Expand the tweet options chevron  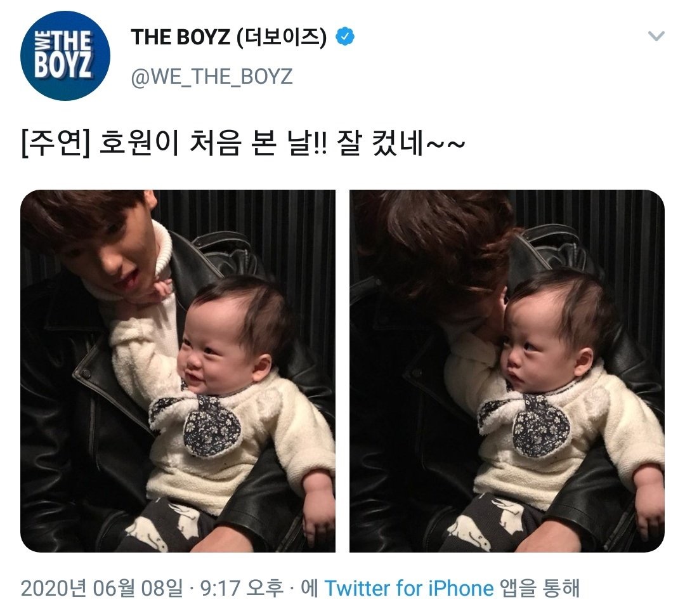tap(656, 36)
